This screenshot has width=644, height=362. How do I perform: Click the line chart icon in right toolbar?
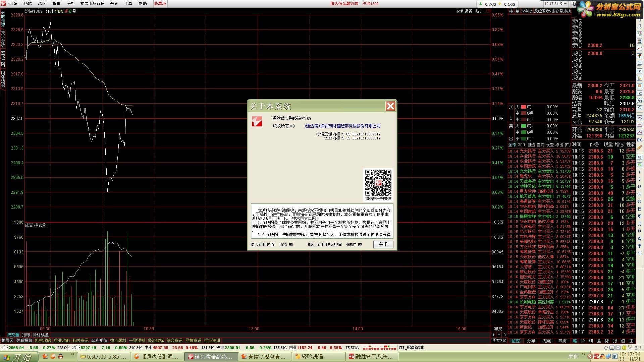pyautogui.click(x=640, y=48)
